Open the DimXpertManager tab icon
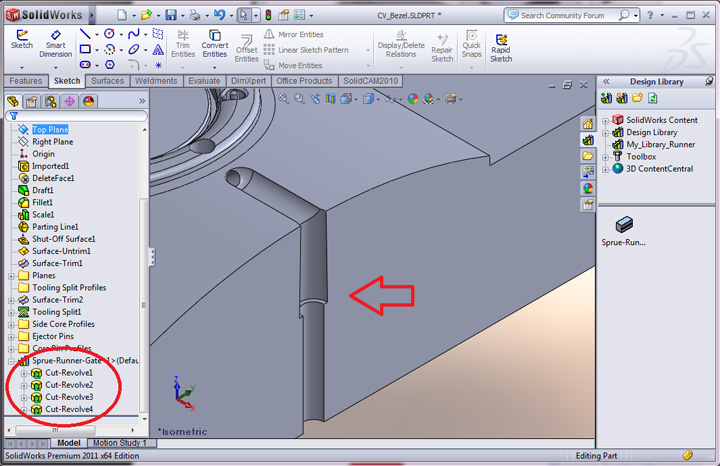The image size is (720, 466). (x=69, y=101)
